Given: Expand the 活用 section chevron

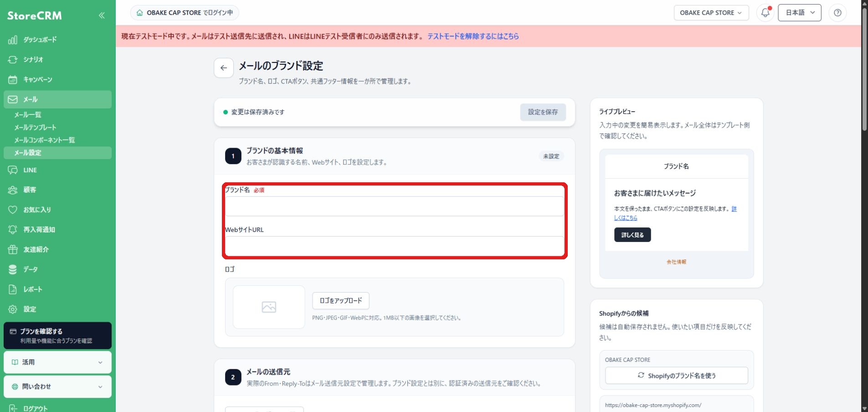Looking at the screenshot, I should pyautogui.click(x=100, y=362).
